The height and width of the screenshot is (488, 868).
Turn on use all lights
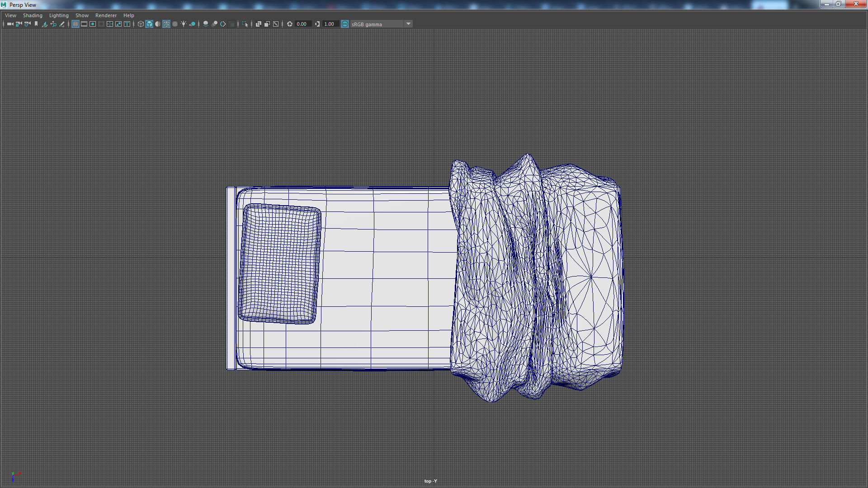(184, 24)
